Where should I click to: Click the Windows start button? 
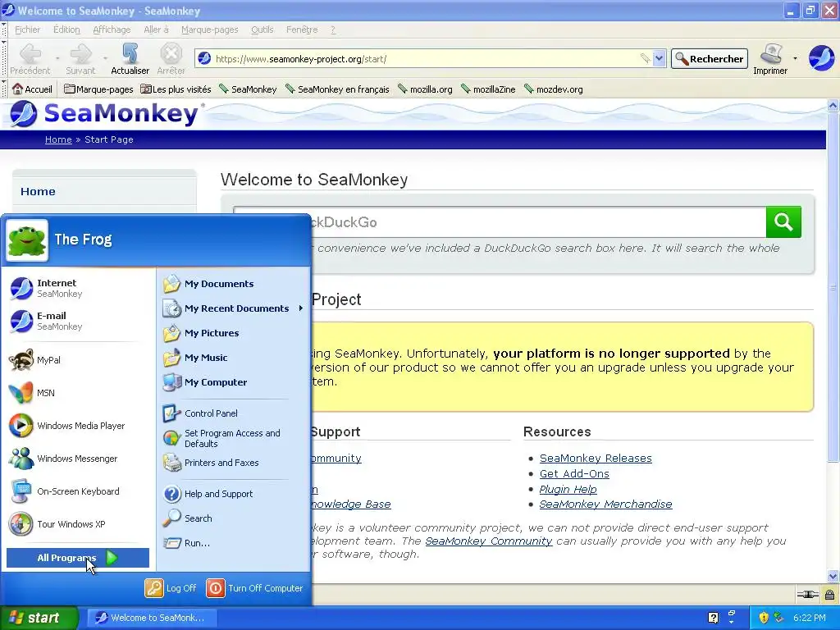pyautogui.click(x=39, y=618)
